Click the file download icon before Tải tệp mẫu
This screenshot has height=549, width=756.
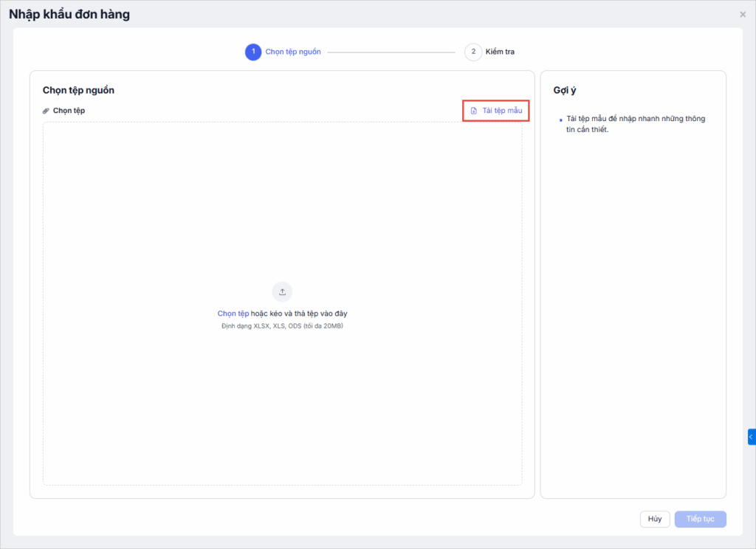click(474, 111)
